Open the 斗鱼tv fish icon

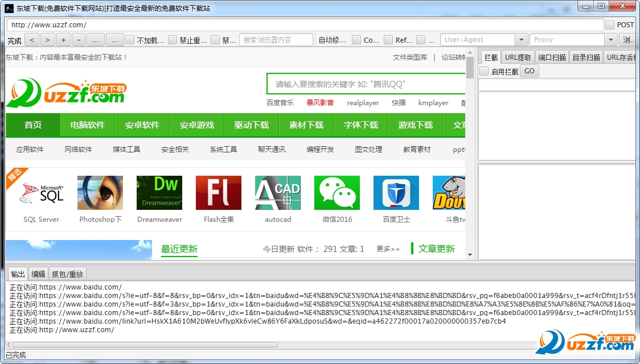pyautogui.click(x=449, y=193)
